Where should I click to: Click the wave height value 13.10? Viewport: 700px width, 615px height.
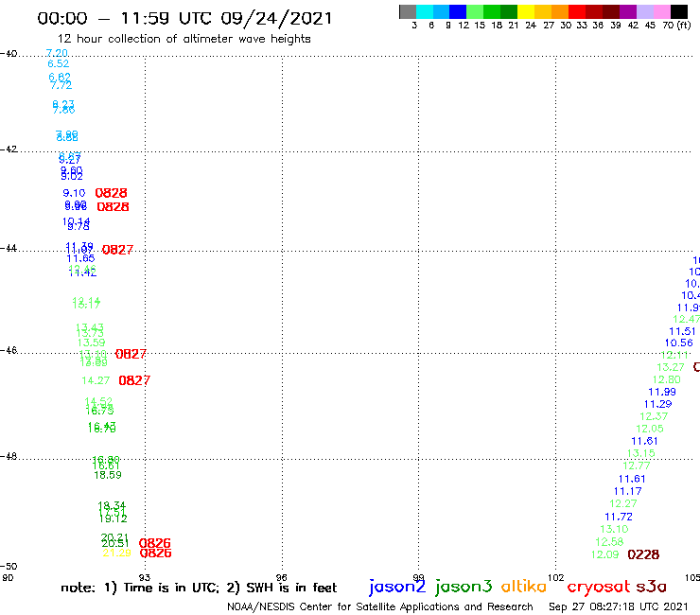coord(614,530)
